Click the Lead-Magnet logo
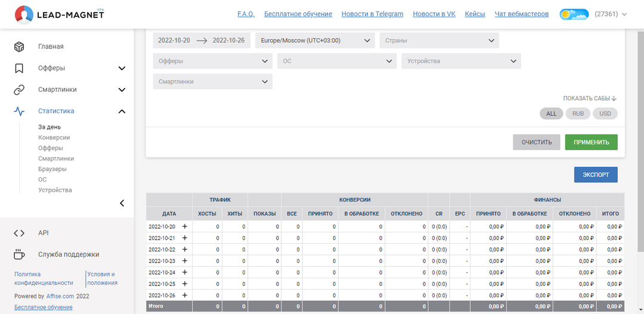Image resolution: width=644 pixels, height=314 pixels. [59, 14]
